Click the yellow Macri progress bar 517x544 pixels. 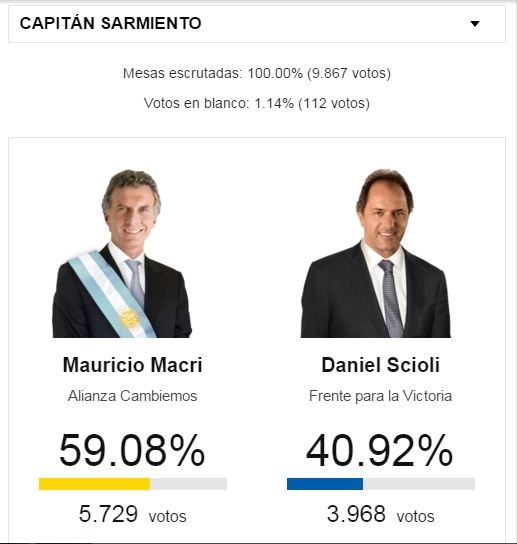[94, 484]
